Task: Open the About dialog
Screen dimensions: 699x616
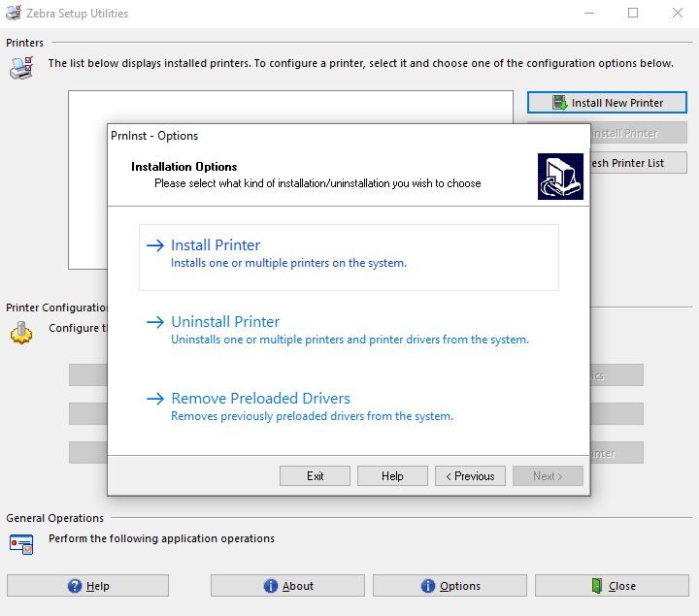Action: click(x=287, y=585)
